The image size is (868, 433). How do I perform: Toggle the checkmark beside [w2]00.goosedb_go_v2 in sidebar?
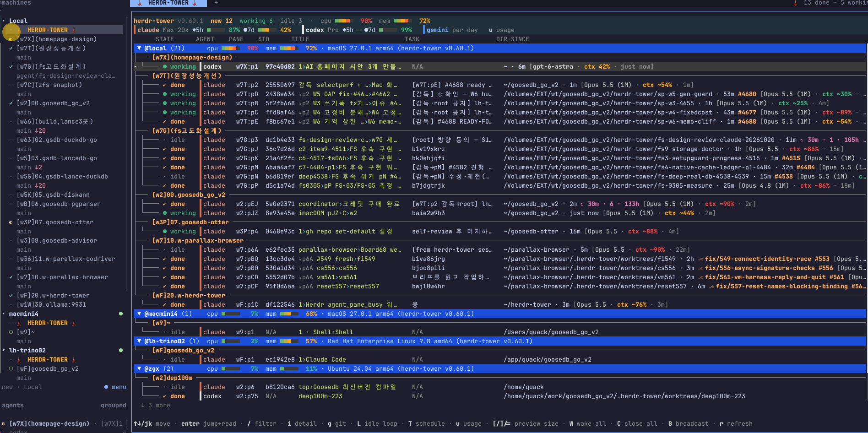(x=11, y=103)
